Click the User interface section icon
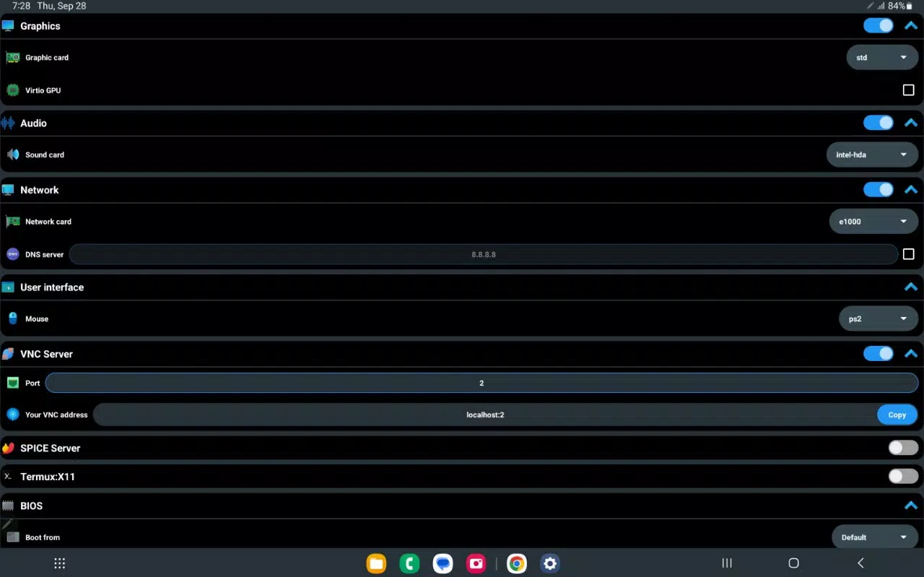924x577 pixels. [8, 287]
